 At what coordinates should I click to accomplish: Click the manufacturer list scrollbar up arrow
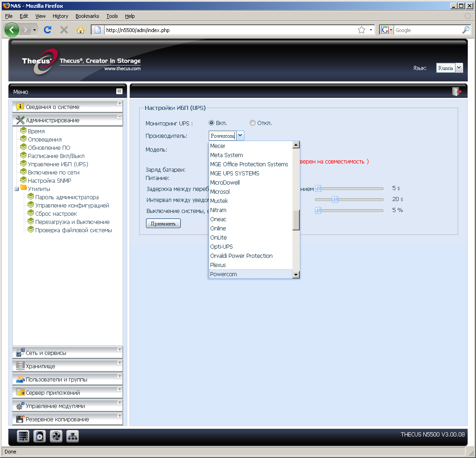pos(296,145)
